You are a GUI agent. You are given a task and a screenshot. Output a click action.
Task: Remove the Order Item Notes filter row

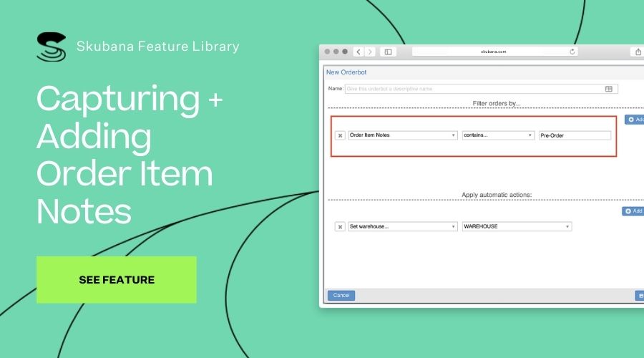[340, 135]
